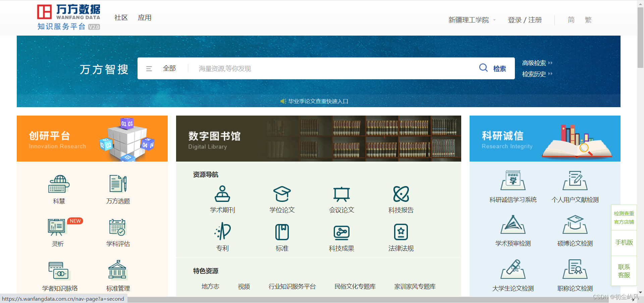644x303 pixels.
Task: Open the 职称论文检测 icon
Action: pos(575,269)
